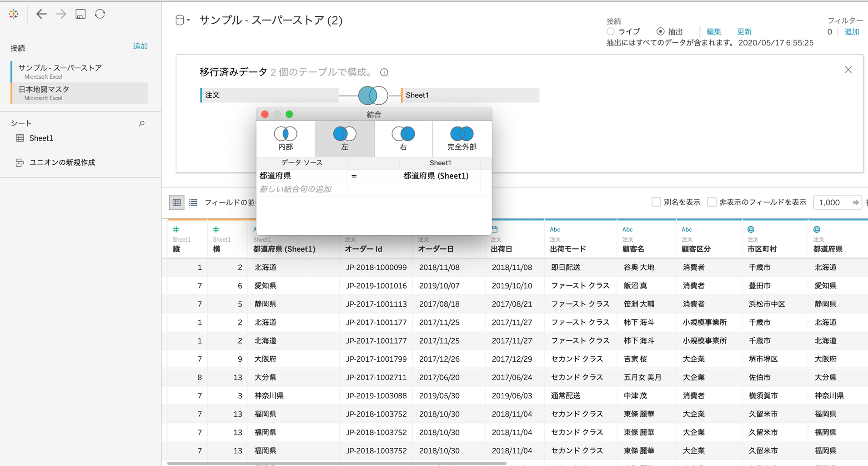Click the globe icon of the 注文 都道府県 column
Image resolution: width=868 pixels, height=466 pixels.
point(817,229)
